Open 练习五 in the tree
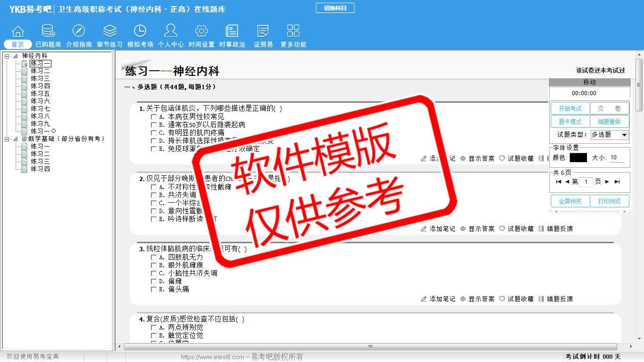This screenshot has height=362, width=644. [40, 94]
